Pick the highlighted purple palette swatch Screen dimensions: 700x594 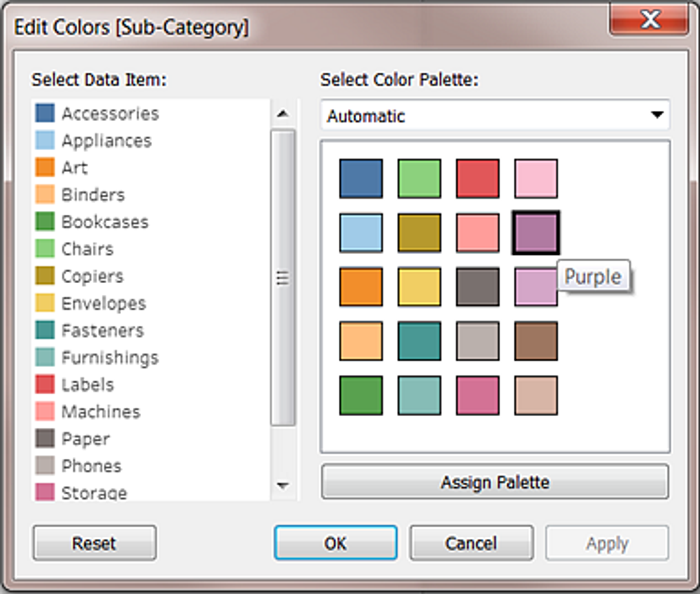(536, 233)
